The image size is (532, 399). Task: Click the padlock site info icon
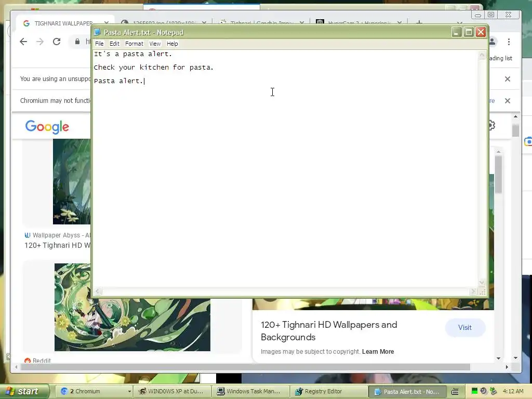(77, 42)
